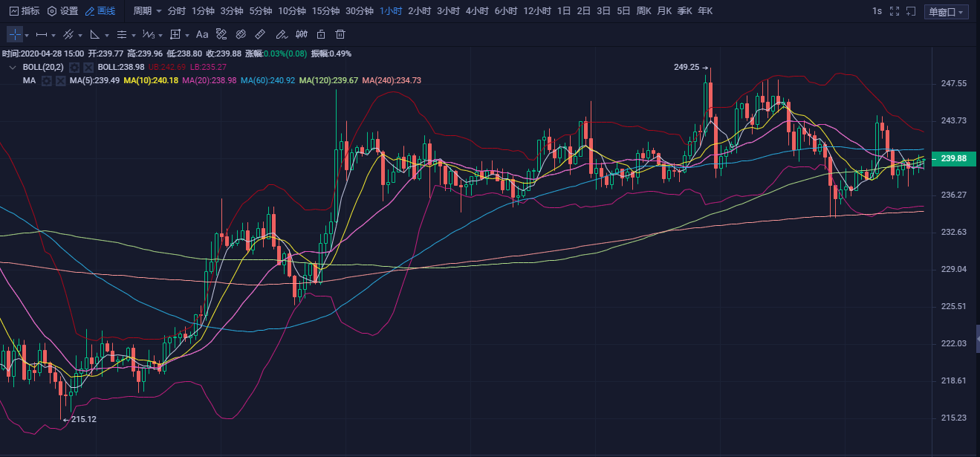Screen dimensions: 980x457
Task: Switch to the 2日 timeframe
Action: coord(584,11)
